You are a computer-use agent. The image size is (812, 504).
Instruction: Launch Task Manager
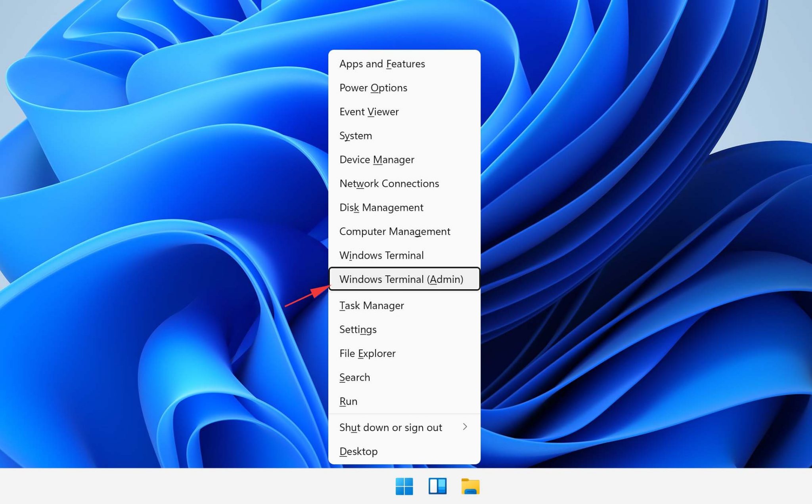pos(372,305)
